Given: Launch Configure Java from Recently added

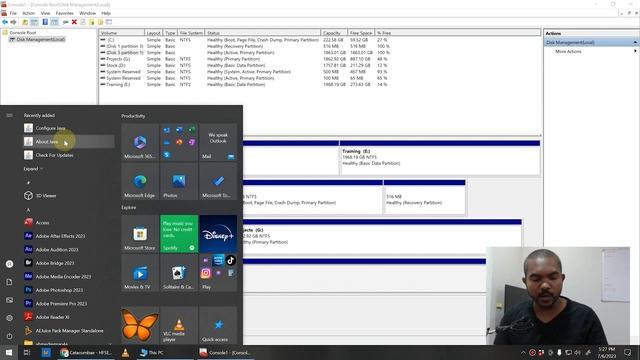Looking at the screenshot, I should [x=69, y=128].
